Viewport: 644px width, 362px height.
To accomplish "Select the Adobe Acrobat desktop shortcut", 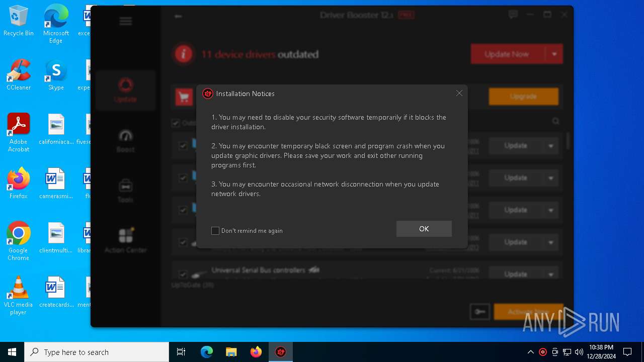I will click(19, 133).
